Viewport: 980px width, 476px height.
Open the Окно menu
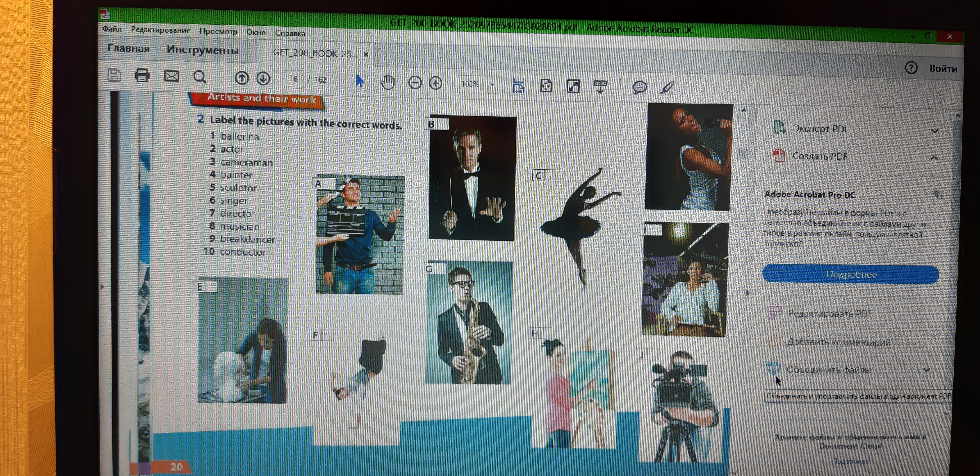tap(256, 32)
